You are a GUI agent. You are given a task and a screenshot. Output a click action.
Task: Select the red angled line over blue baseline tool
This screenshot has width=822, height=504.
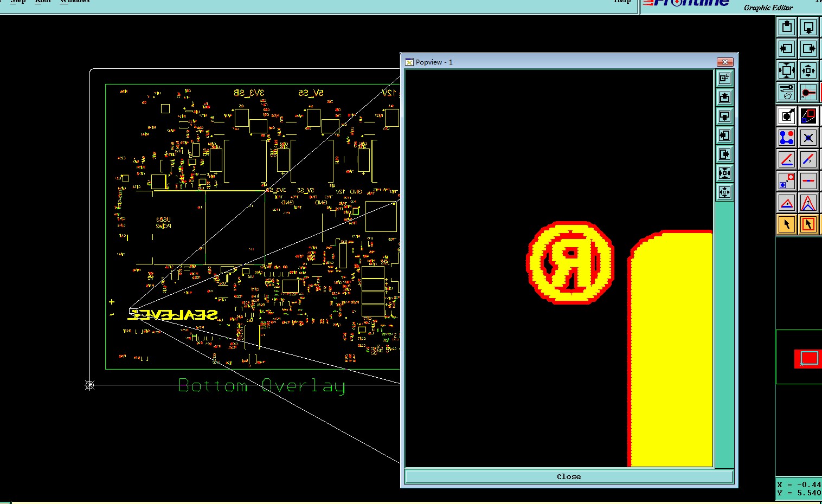click(x=787, y=159)
